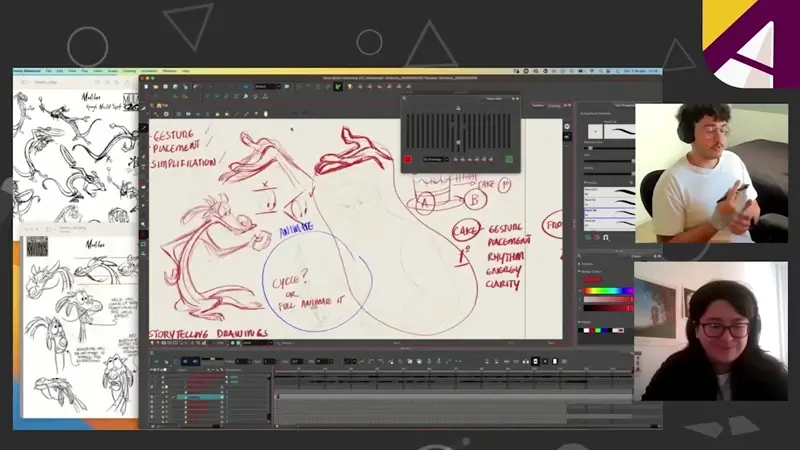Open the File menu in the macOS menu bar
Viewport: 800px width, 450px height.
[47, 71]
